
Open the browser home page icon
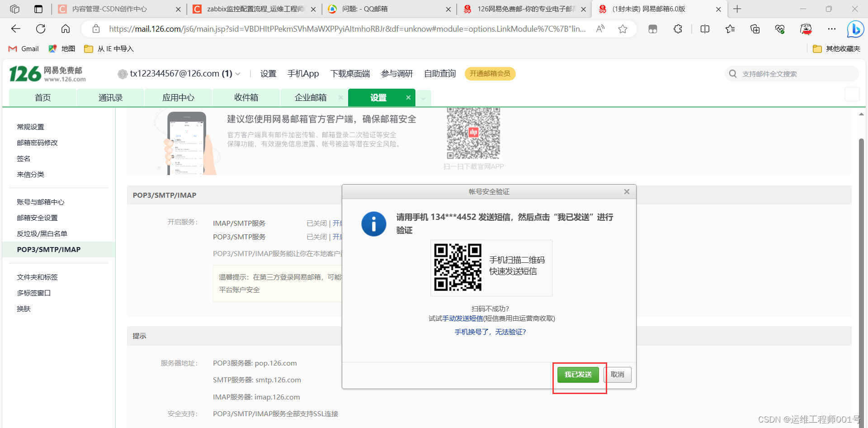[66, 29]
